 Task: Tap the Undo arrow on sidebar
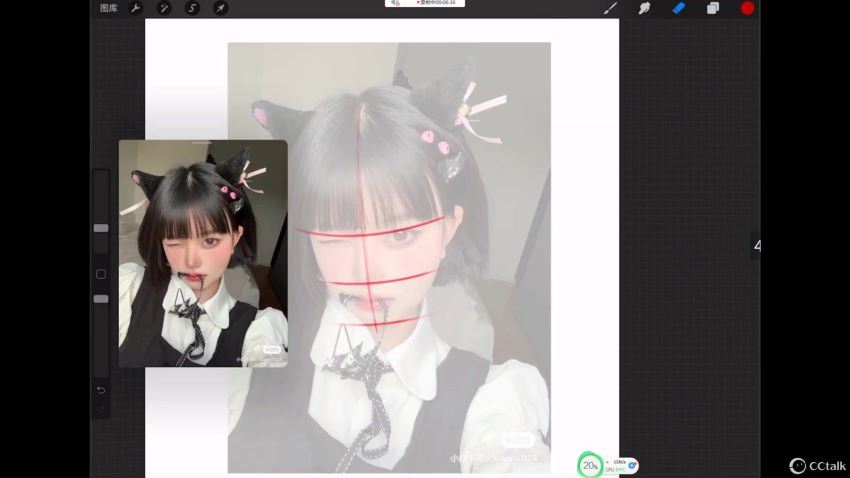(x=101, y=390)
